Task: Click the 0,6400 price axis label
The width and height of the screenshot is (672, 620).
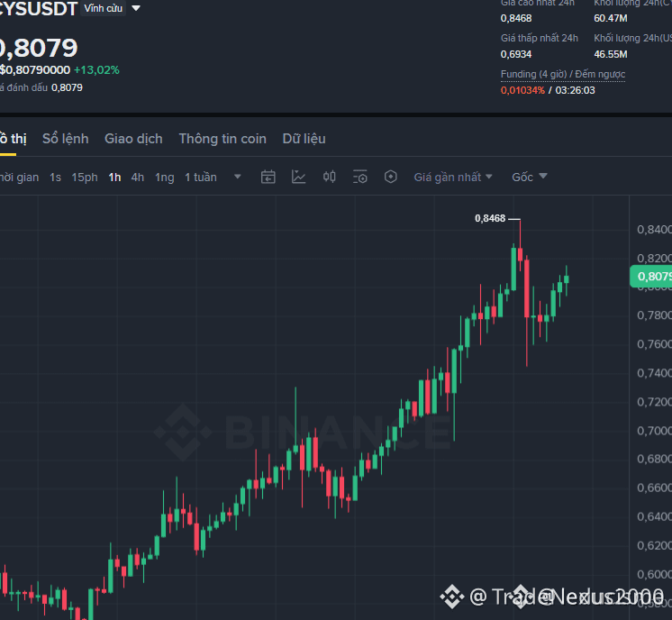Action: pyautogui.click(x=654, y=516)
